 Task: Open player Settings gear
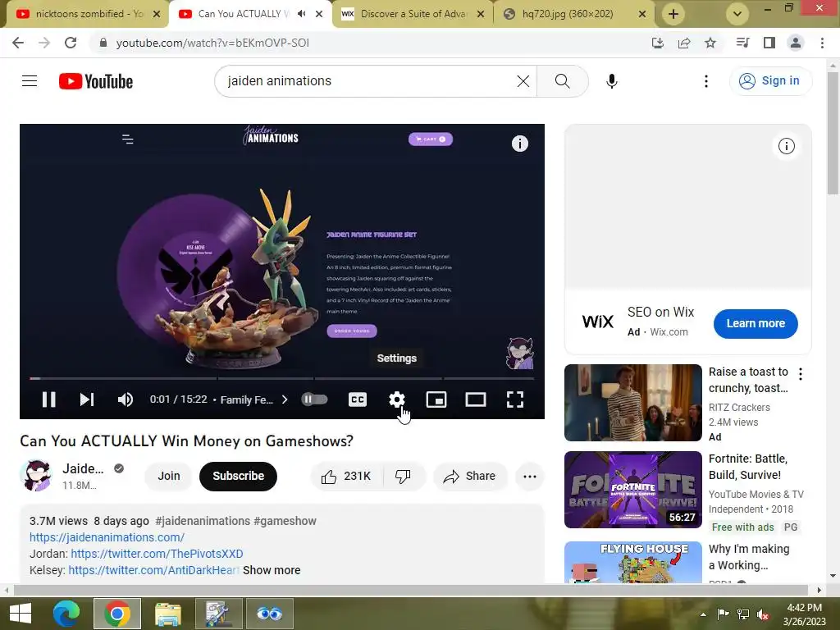pyautogui.click(x=397, y=399)
